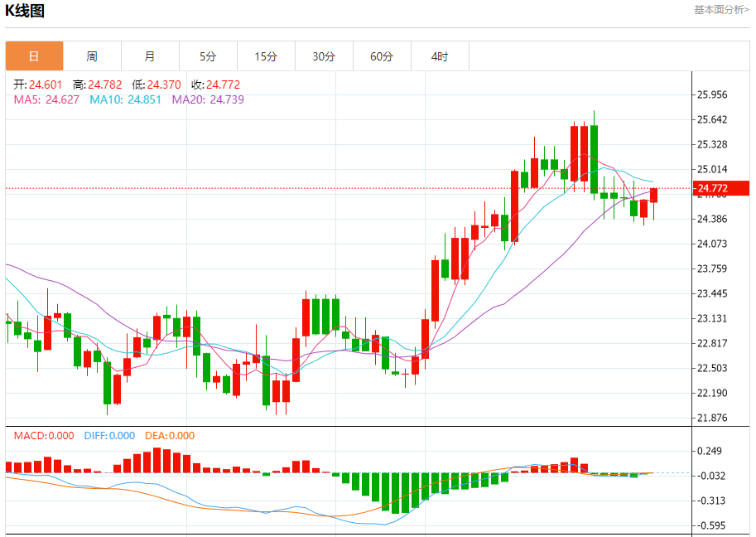Screen dimensions: 756x537
Task: Click the closing price 24.772 readout
Action: [223, 85]
